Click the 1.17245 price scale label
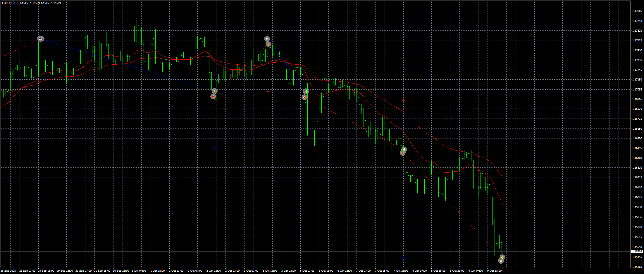This screenshot has height=274, width=644. coord(637,70)
